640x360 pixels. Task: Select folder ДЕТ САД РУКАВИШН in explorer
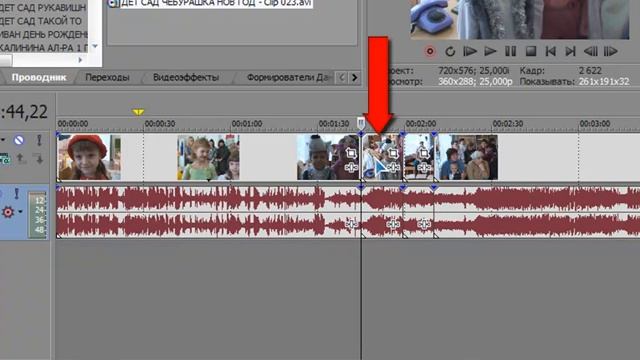click(x=43, y=8)
